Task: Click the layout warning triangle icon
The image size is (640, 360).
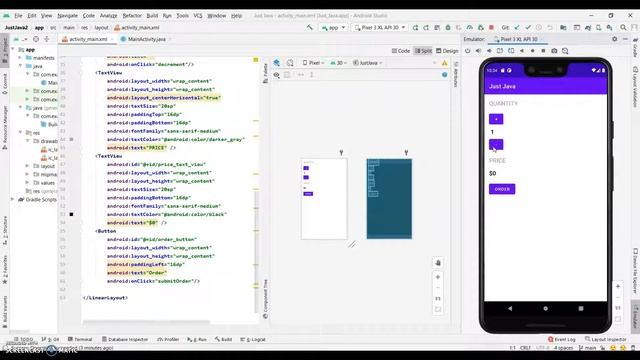Action: [x=444, y=63]
